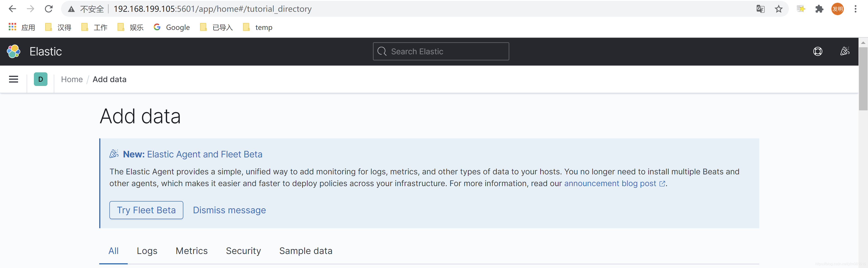Click the page vertical scrollbar thumb
The width and height of the screenshot is (868, 268).
[863, 78]
